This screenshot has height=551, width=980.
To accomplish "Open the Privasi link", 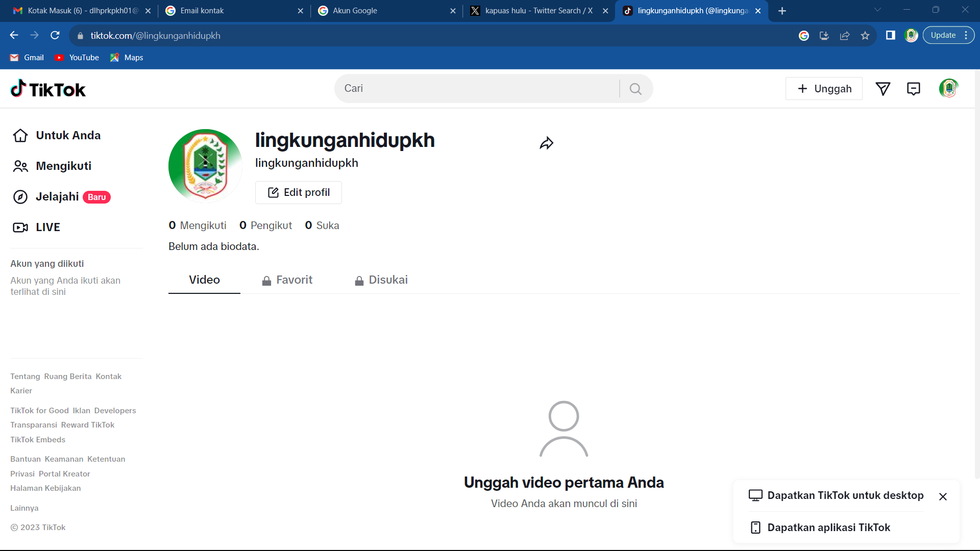I will coord(22,474).
